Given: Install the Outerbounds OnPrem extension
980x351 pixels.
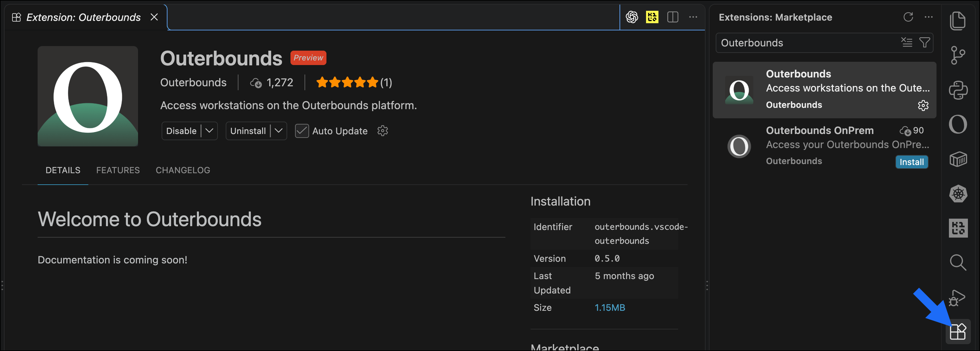Looking at the screenshot, I should [912, 162].
